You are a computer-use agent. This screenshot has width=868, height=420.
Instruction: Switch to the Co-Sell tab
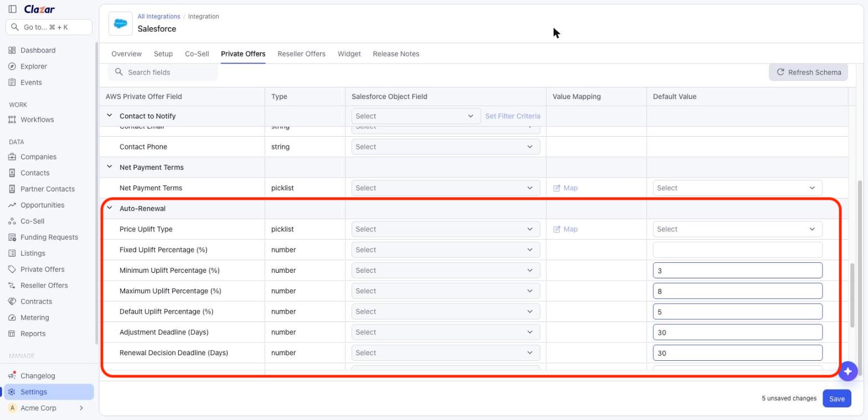[197, 54]
